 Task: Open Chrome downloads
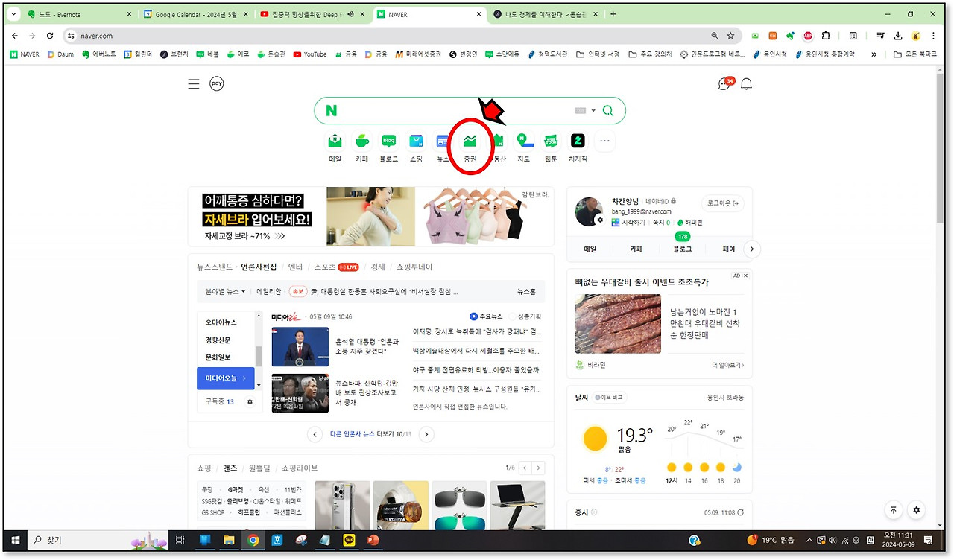click(x=898, y=36)
